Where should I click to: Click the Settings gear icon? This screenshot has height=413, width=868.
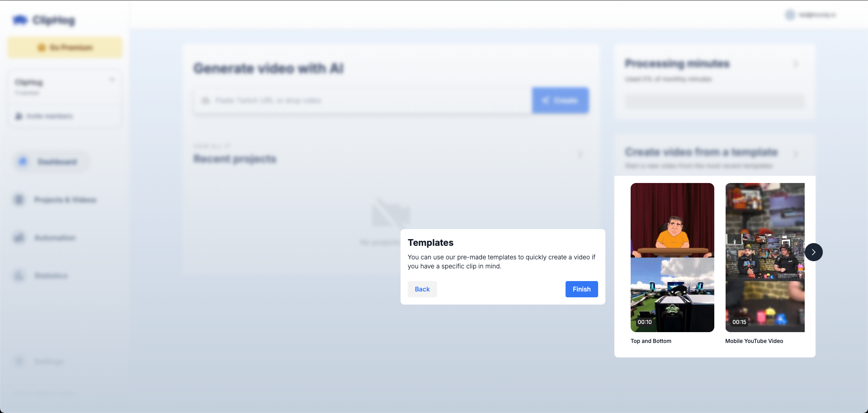[19, 361]
